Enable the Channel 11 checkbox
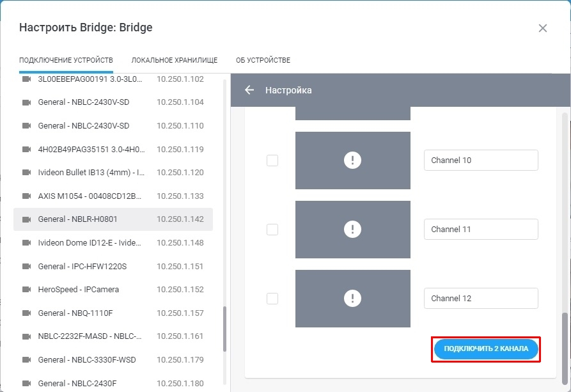 (272, 230)
